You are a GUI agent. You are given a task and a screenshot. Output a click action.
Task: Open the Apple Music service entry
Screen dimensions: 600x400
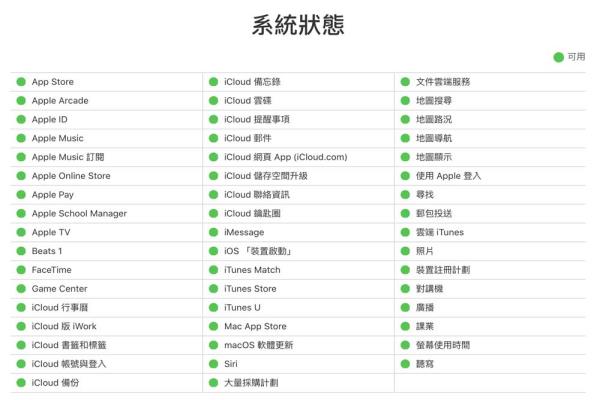coord(57,138)
